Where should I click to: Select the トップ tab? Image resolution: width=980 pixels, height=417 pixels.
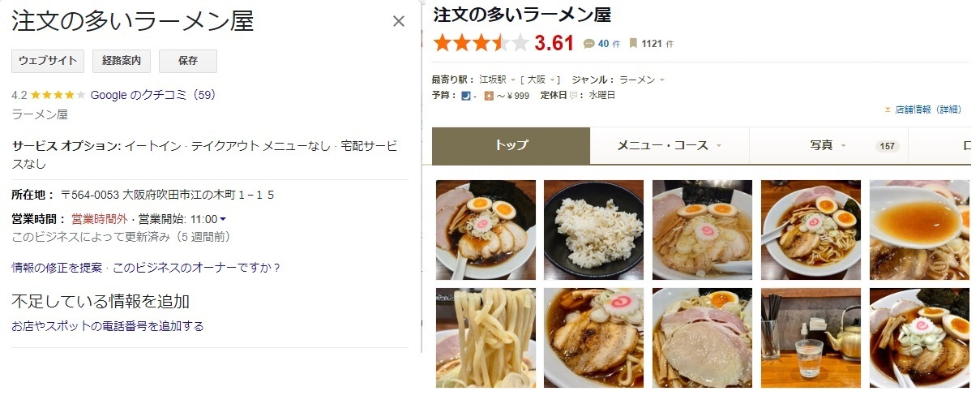coord(511,146)
